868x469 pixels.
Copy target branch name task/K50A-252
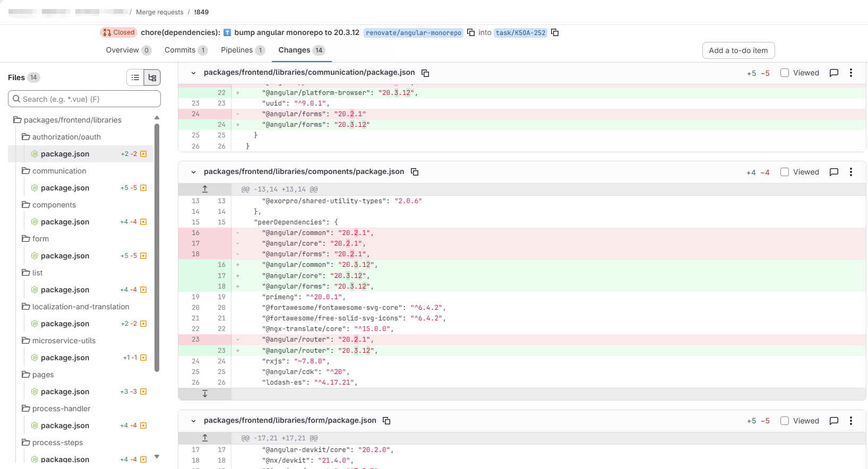click(555, 32)
